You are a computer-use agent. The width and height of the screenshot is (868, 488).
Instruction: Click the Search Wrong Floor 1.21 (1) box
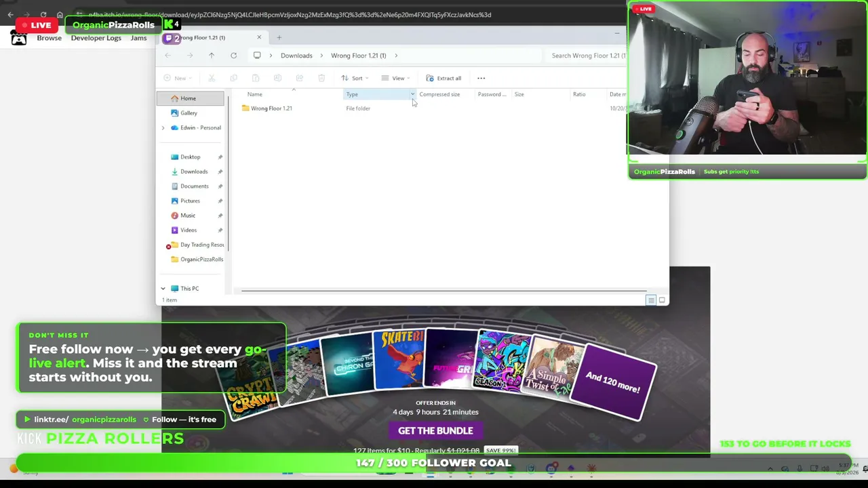pos(587,56)
